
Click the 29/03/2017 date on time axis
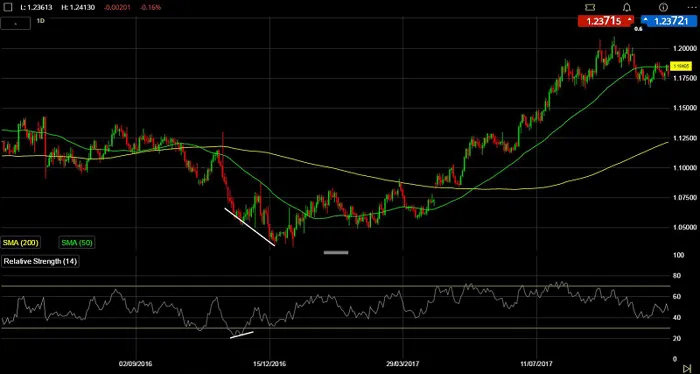tap(404, 364)
